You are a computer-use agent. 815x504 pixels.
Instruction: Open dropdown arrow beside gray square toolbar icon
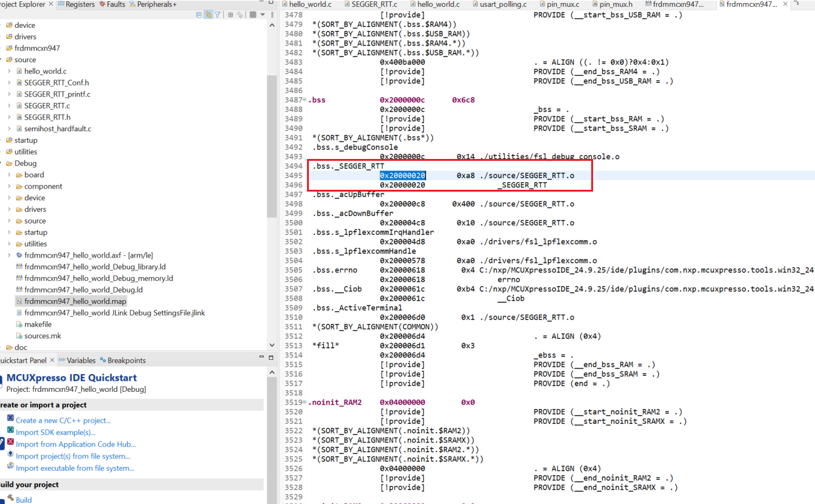pyautogui.click(x=263, y=14)
